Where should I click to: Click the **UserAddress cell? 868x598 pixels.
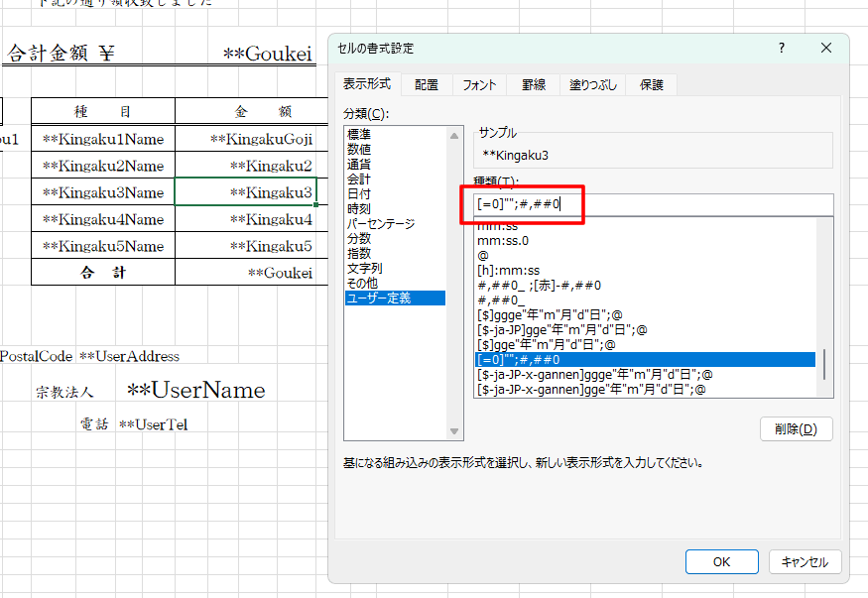130,356
